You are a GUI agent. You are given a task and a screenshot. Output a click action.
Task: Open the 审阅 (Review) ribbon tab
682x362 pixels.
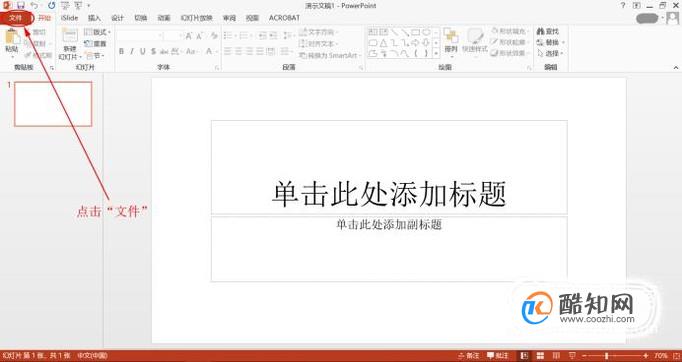click(x=229, y=18)
